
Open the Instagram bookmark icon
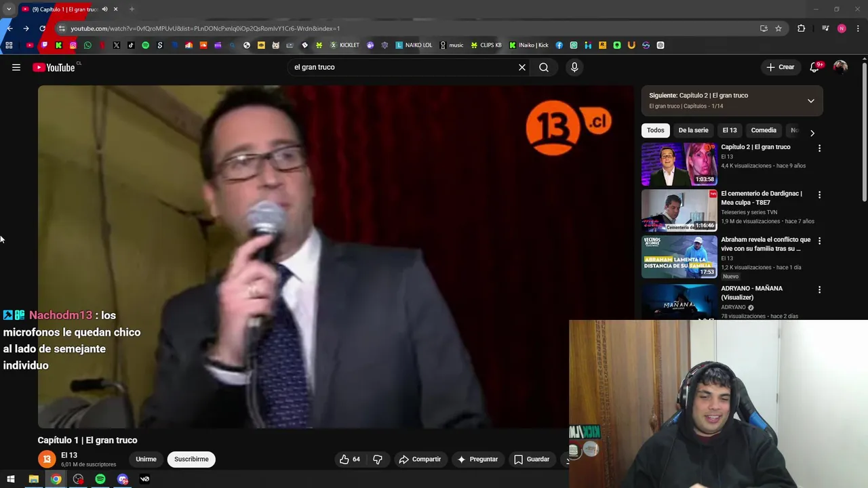click(73, 45)
